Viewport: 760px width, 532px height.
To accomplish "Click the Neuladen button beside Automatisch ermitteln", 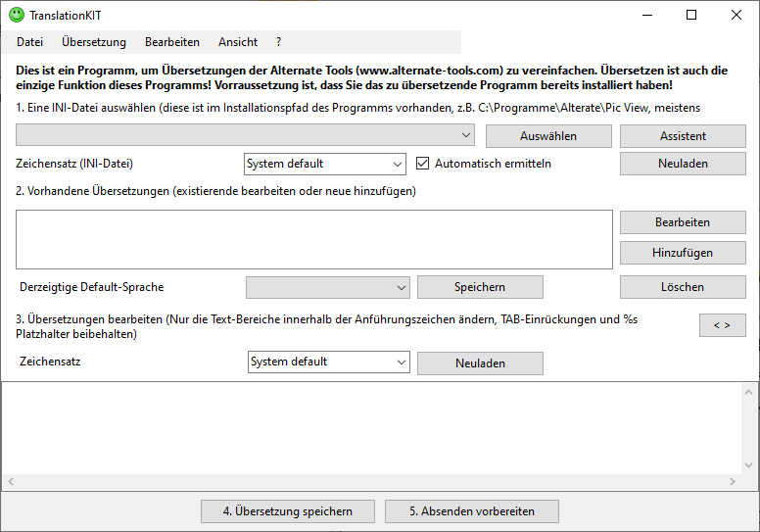I will click(x=683, y=164).
